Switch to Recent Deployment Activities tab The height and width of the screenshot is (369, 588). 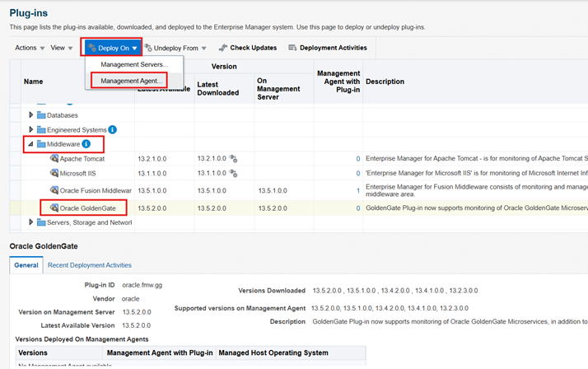89,265
